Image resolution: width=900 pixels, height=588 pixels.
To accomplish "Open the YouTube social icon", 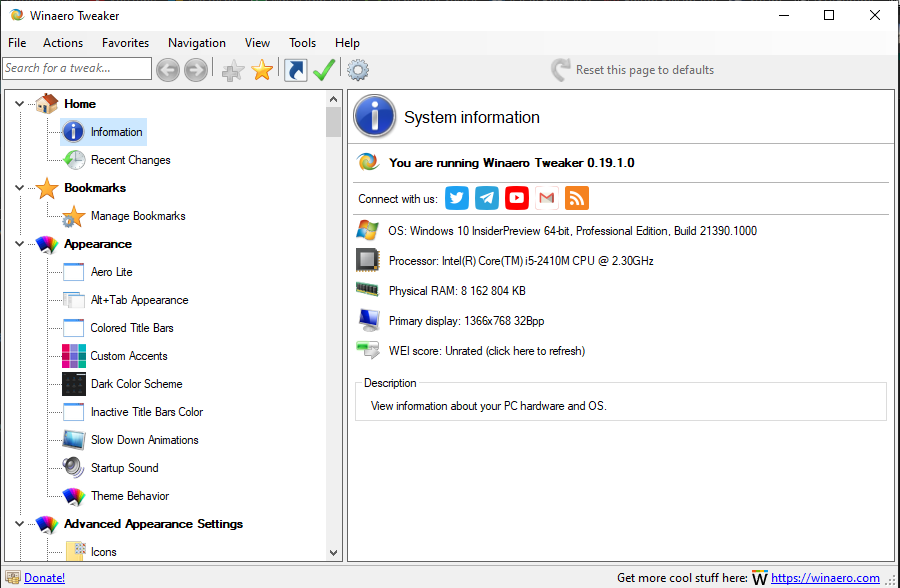I will (x=517, y=198).
